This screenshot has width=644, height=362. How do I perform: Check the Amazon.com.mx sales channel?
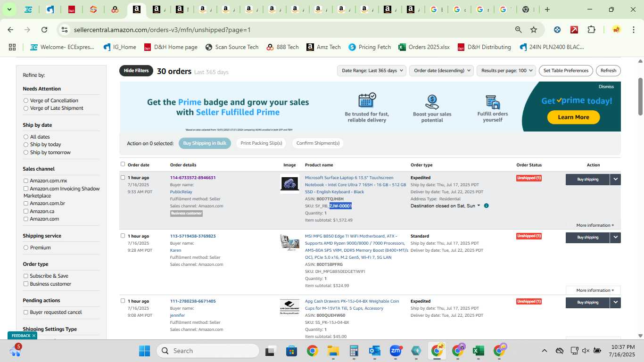26,181
